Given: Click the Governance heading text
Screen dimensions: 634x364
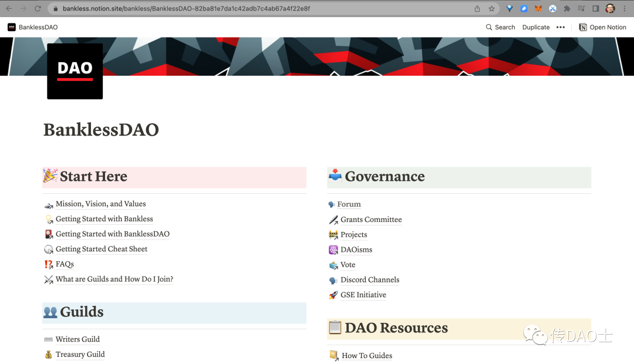Looking at the screenshot, I should pyautogui.click(x=385, y=176).
